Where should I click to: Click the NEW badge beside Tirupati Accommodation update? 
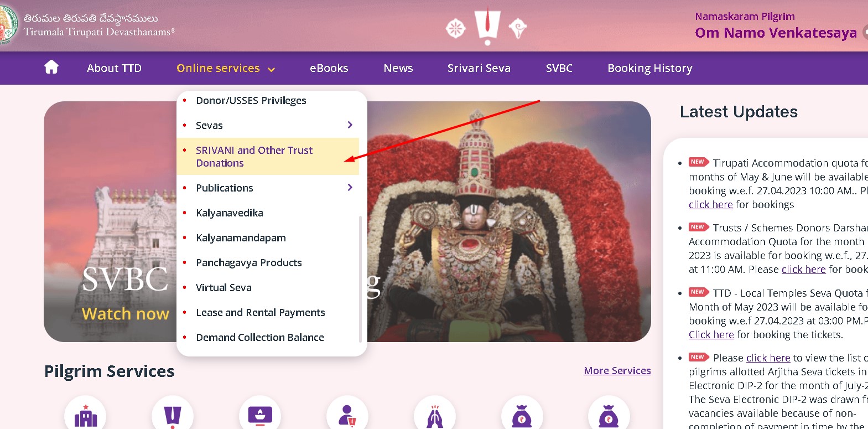699,162
